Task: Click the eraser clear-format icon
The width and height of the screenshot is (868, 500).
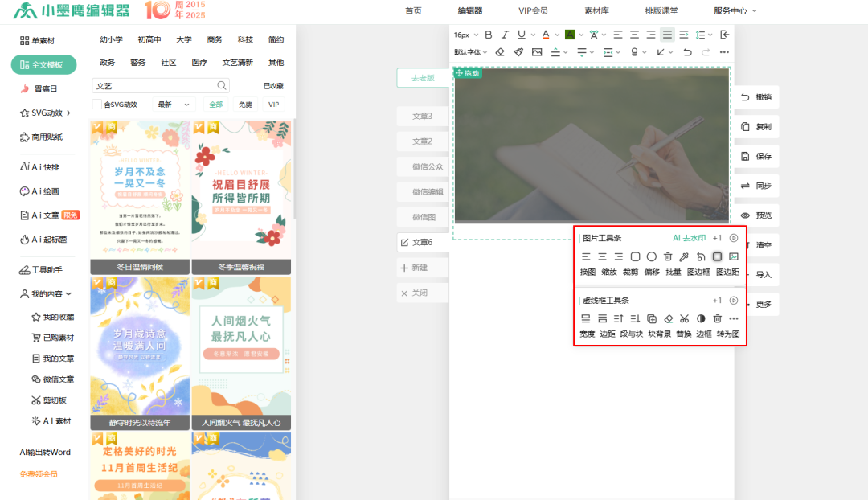Action: pyautogui.click(x=499, y=52)
